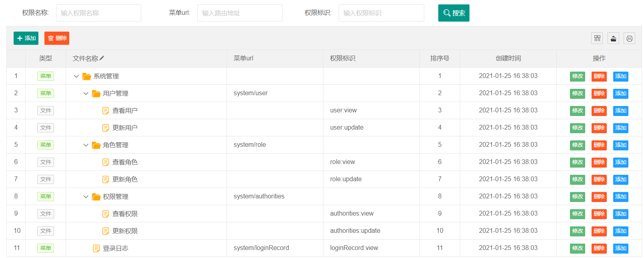Click 删除 in the 登录日志 row
This screenshot has height=258, width=644.
coord(599,248)
